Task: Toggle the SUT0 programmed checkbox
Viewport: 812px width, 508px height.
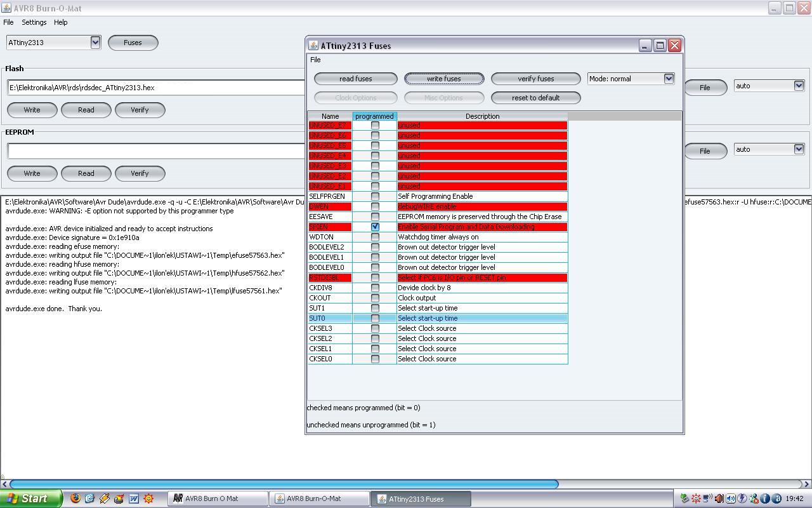Action: pyautogui.click(x=375, y=318)
